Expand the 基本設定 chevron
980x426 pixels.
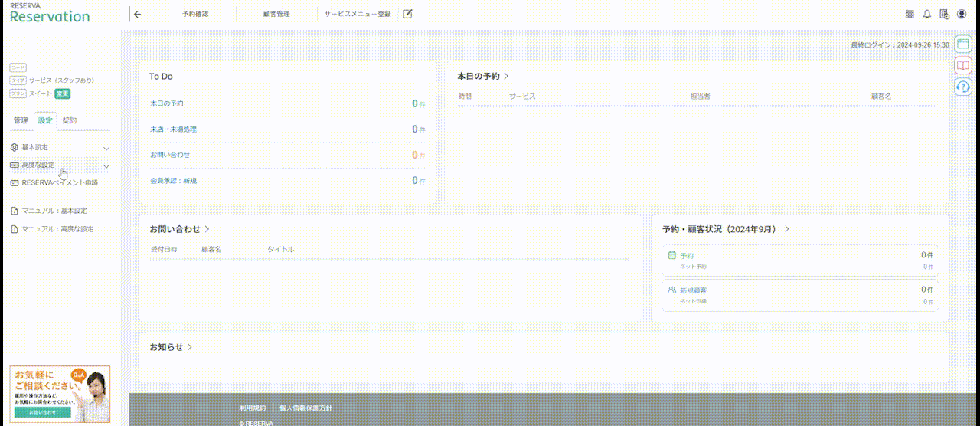pos(106,148)
